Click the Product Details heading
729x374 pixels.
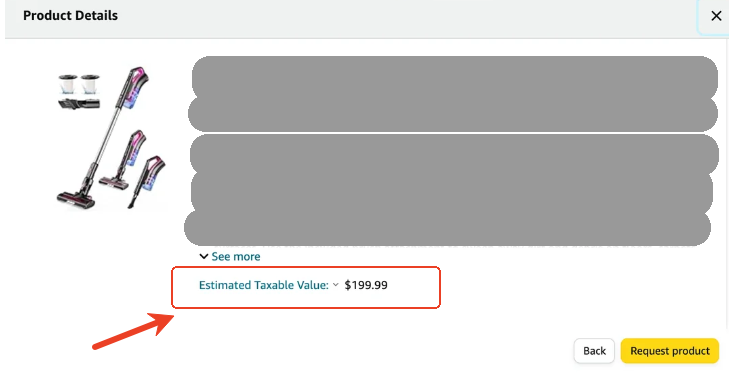(70, 15)
